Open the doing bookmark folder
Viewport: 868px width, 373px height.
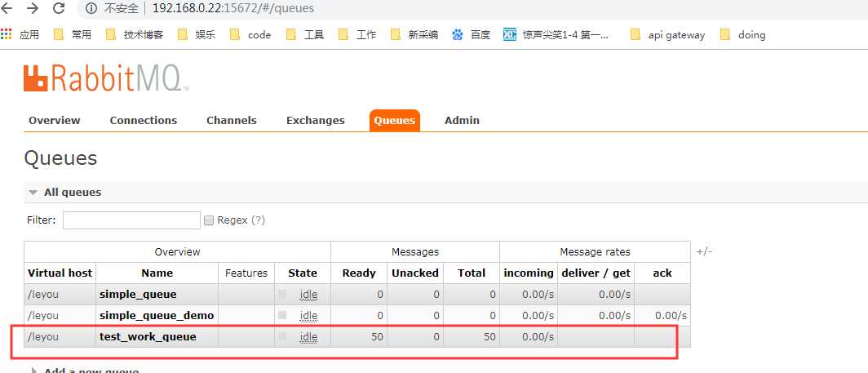click(743, 35)
